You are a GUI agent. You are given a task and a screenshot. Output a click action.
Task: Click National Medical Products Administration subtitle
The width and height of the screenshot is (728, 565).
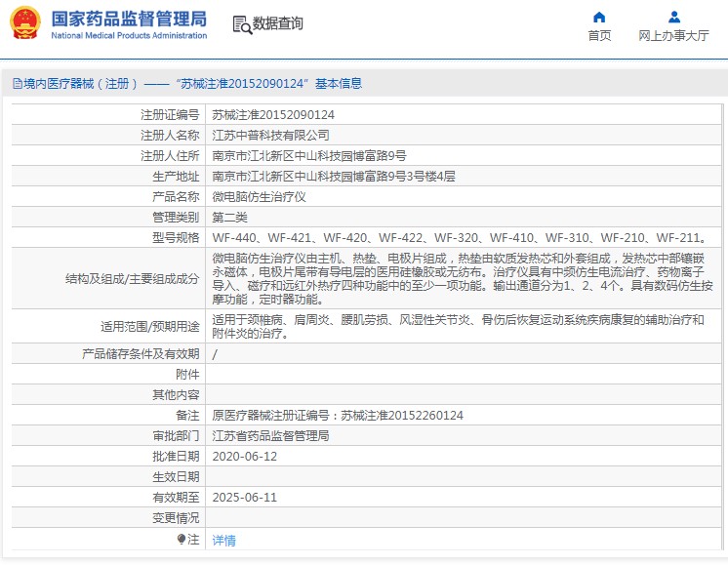tap(129, 35)
